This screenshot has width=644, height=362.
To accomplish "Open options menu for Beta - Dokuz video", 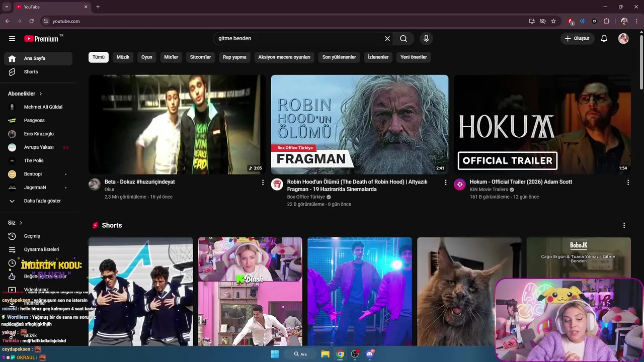I will [x=263, y=183].
